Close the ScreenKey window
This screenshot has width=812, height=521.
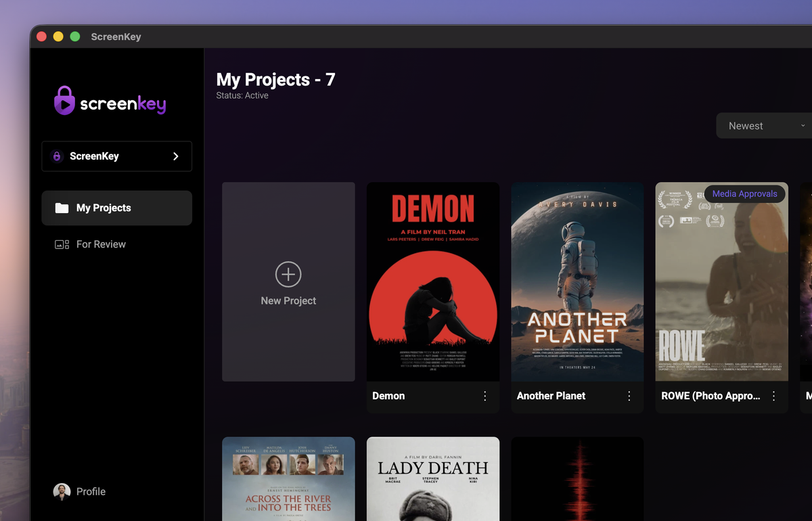click(41, 37)
